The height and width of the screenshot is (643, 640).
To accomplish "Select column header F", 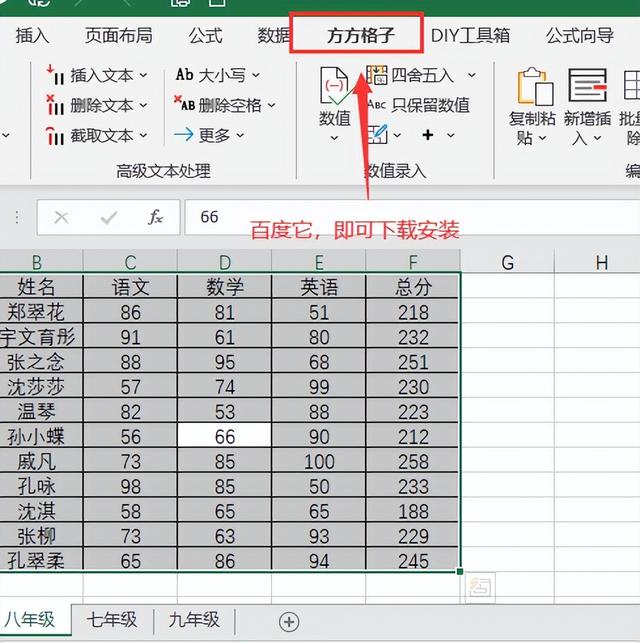I will [x=413, y=262].
